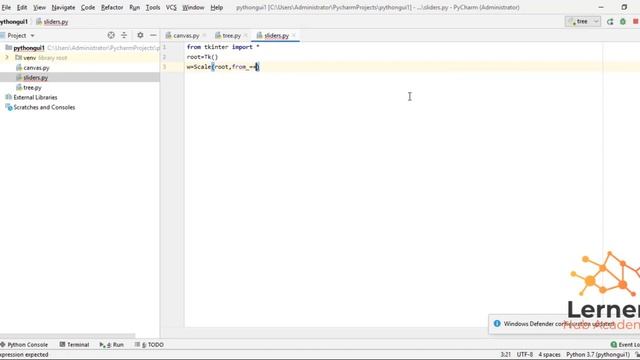
Task: Open the VCS menu
Action: pyautogui.click(x=171, y=7)
